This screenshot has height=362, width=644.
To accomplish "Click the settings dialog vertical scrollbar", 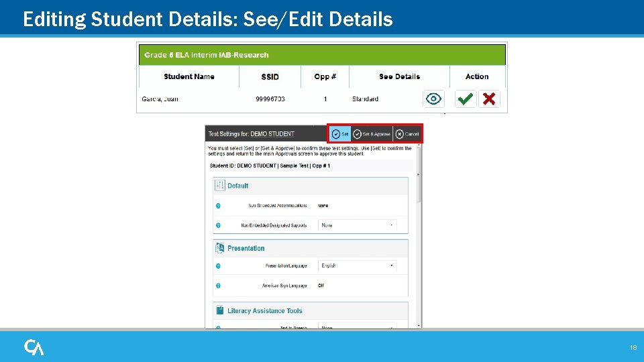I will tap(419, 174).
